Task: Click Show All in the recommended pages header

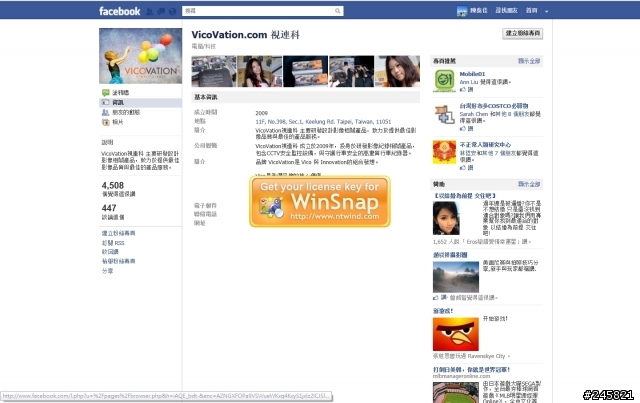Action: click(x=529, y=61)
